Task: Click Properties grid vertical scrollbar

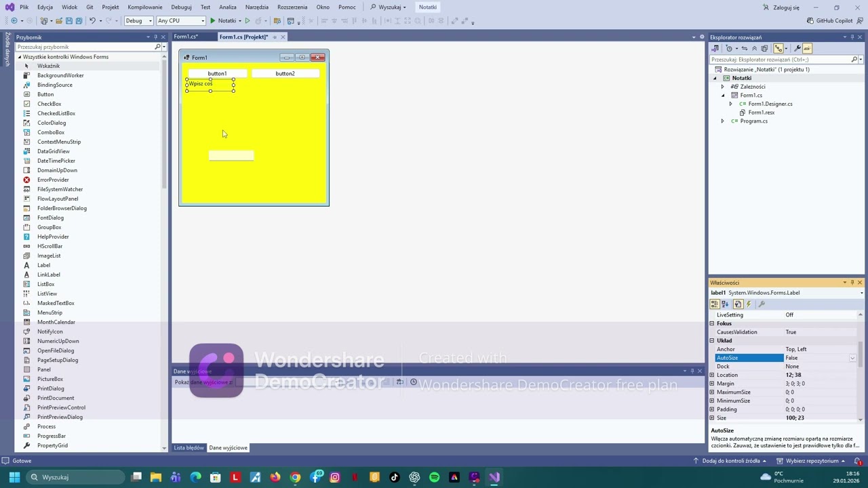Action: pyautogui.click(x=861, y=366)
